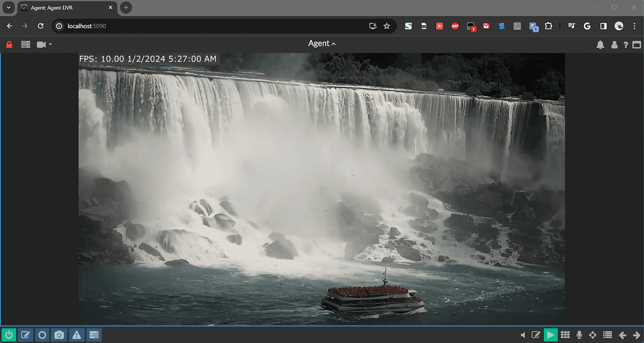Toggle alerts with the warning triangle icon
The height and width of the screenshot is (343, 644).
pyautogui.click(x=76, y=335)
